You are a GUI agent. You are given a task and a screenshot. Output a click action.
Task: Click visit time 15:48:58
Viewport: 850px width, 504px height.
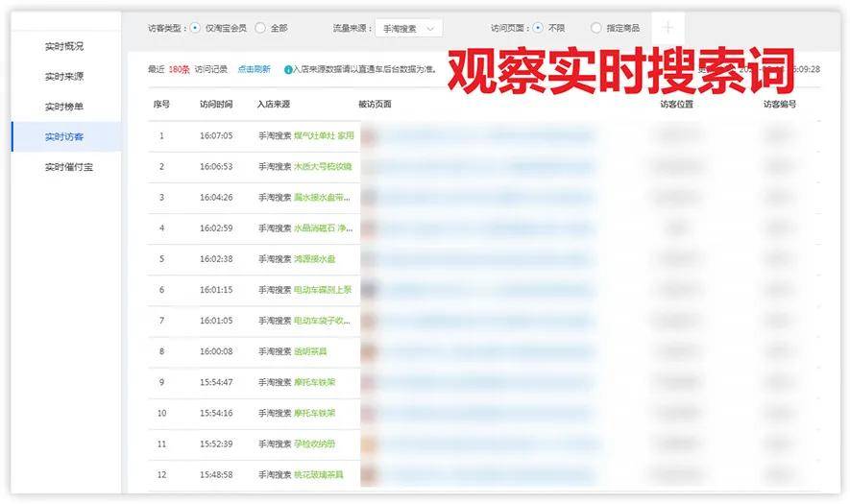pyautogui.click(x=216, y=475)
